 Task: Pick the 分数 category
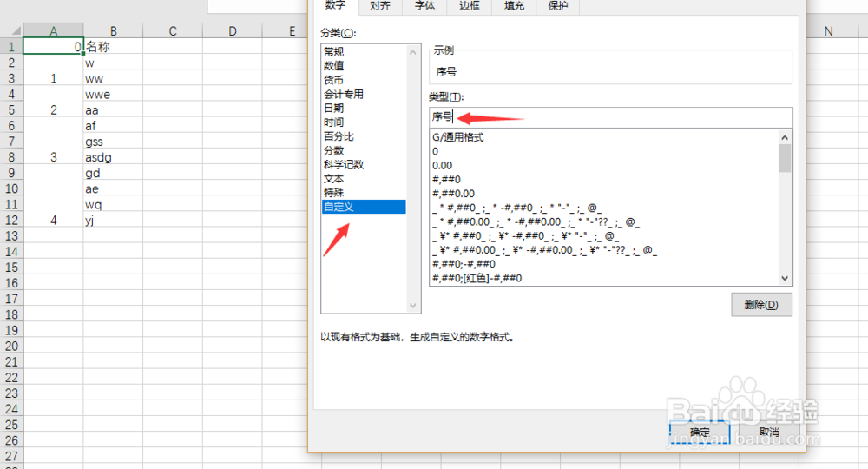tap(364, 150)
